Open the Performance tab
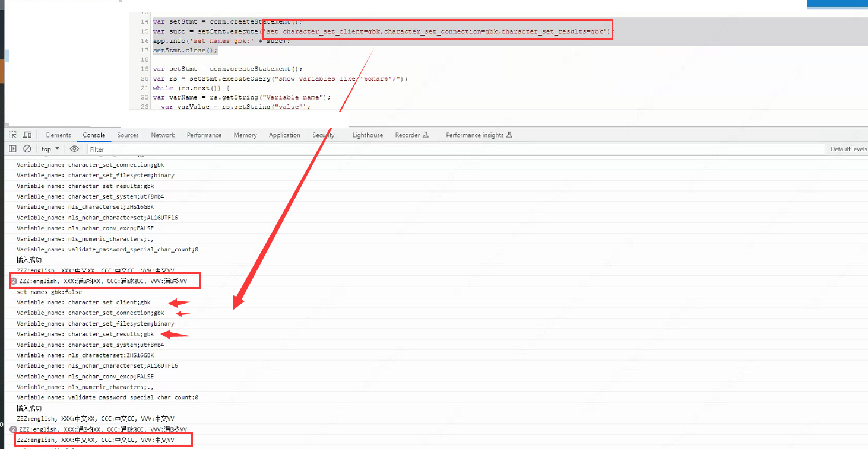The image size is (868, 449). point(204,135)
